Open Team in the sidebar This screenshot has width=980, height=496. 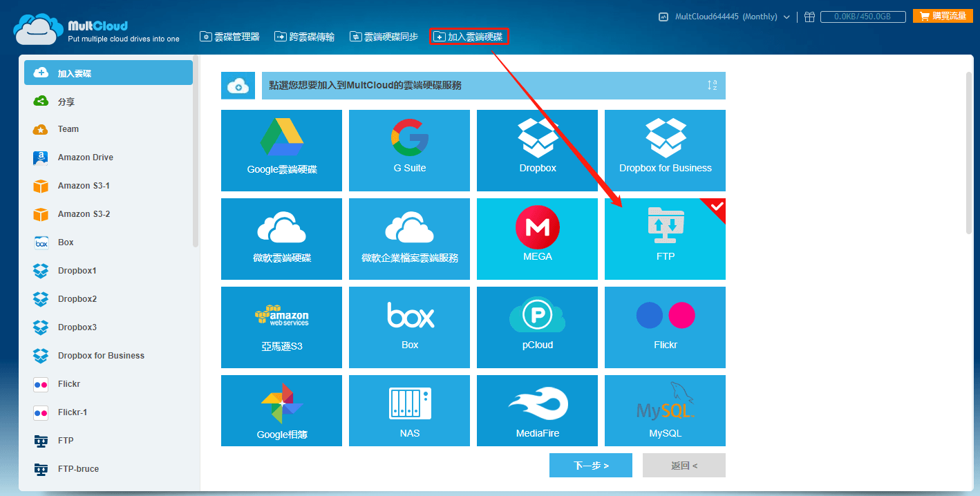click(109, 129)
